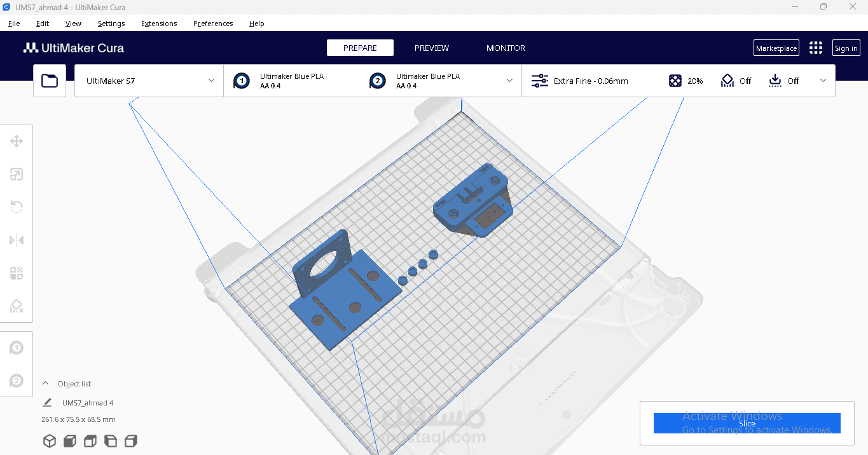Collapse the Object list
This screenshot has width=868, height=455.
click(x=45, y=383)
